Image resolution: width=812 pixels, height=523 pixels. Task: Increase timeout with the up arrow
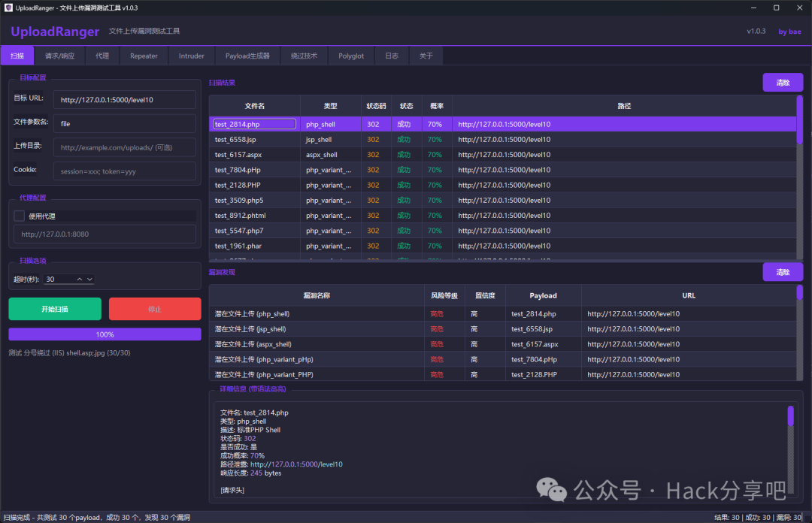pyautogui.click(x=79, y=279)
